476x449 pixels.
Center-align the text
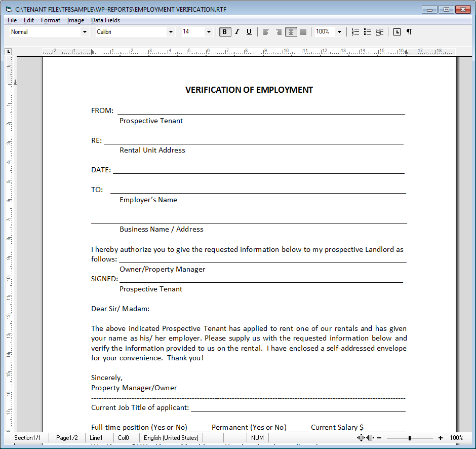[291, 32]
